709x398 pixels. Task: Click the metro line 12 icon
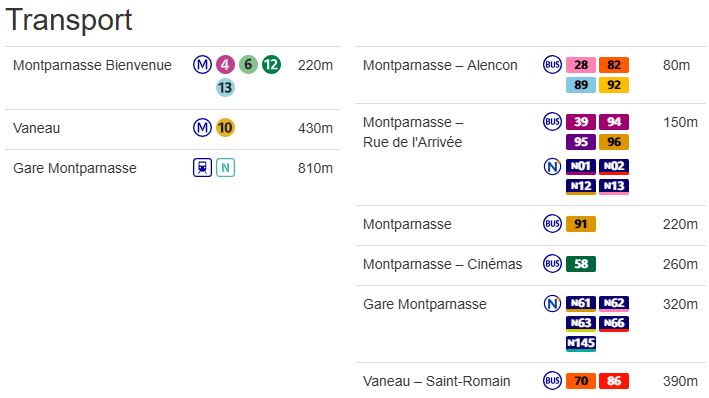[271, 65]
